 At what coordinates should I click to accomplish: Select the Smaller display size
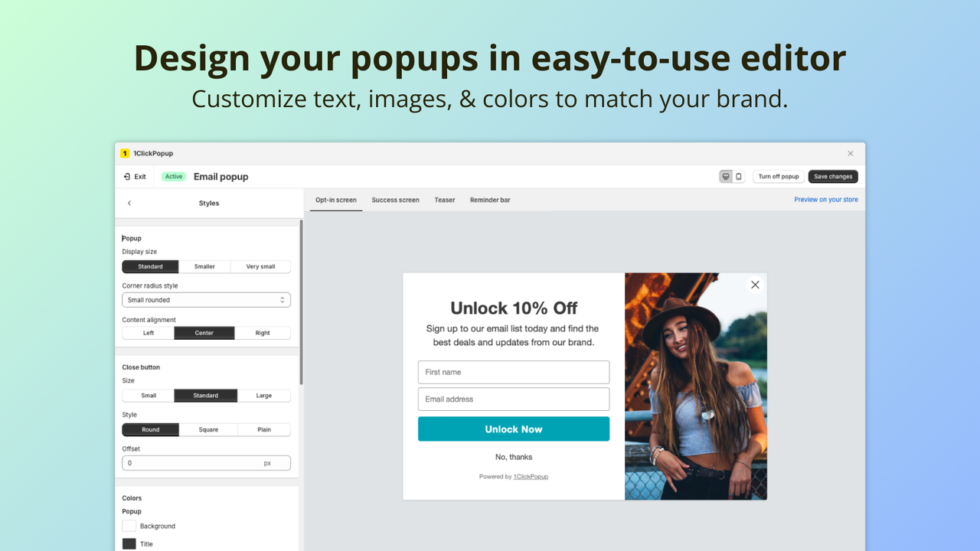[x=205, y=266]
